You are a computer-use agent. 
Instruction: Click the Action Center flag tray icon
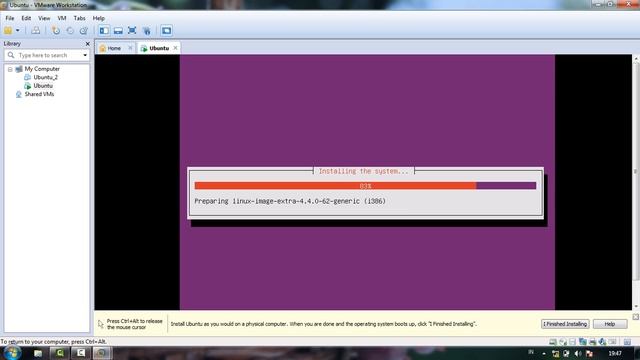tap(589, 353)
